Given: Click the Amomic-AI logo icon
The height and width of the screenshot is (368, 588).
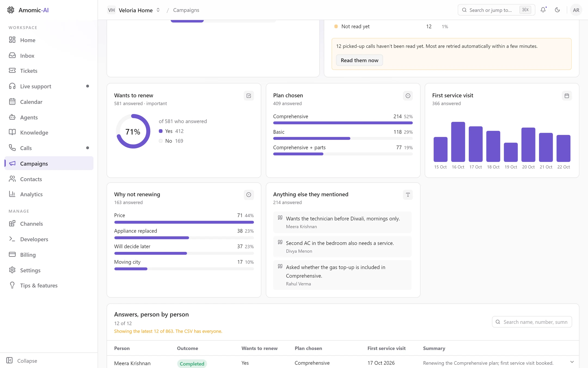Looking at the screenshot, I should [11, 10].
